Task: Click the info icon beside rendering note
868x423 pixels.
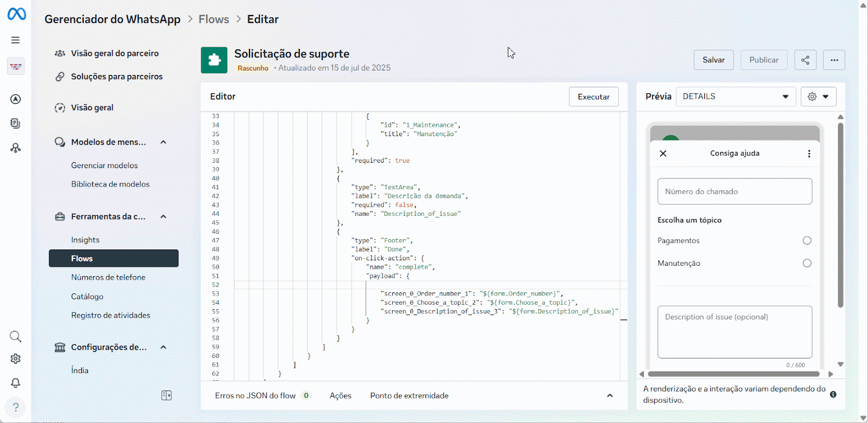Action: [833, 394]
